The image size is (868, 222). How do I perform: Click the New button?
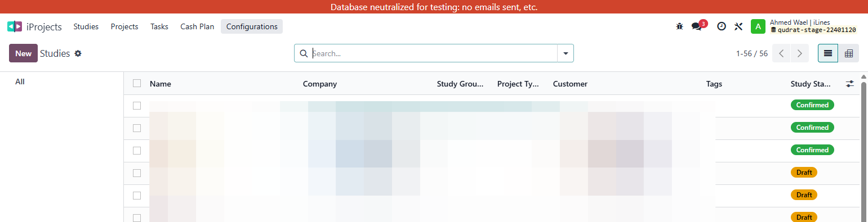(x=23, y=53)
